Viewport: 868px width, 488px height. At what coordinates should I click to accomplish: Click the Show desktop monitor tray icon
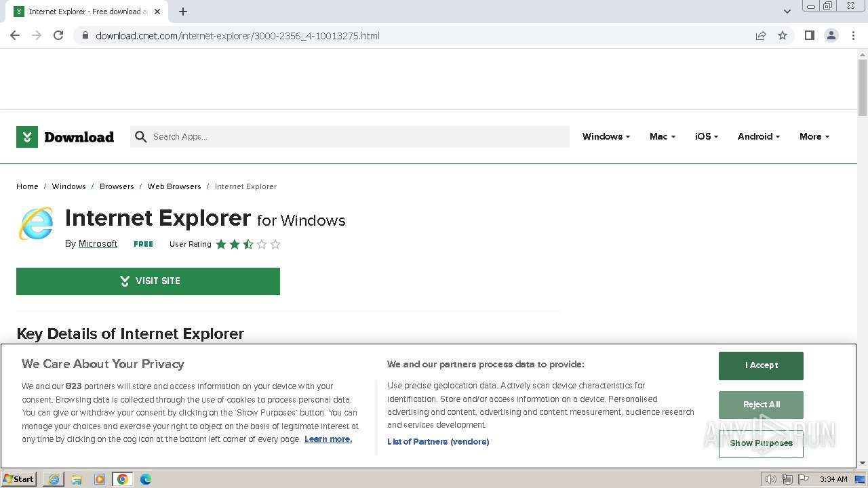860,479
